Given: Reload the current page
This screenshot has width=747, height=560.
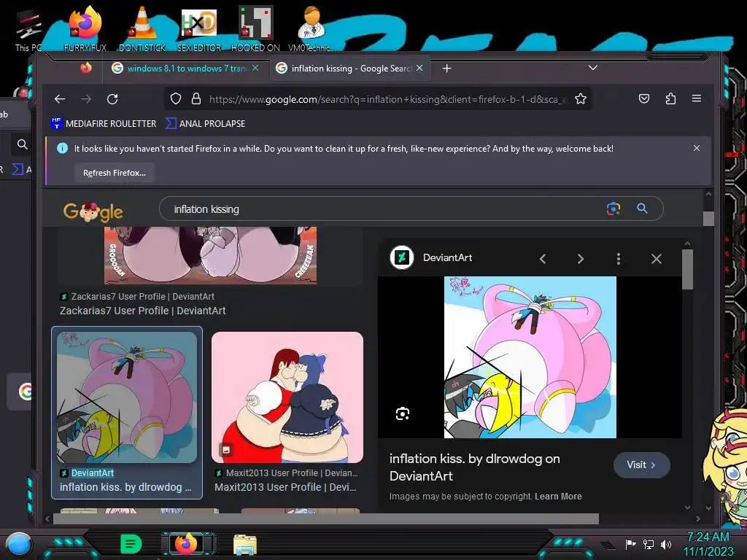Looking at the screenshot, I should pyautogui.click(x=112, y=99).
